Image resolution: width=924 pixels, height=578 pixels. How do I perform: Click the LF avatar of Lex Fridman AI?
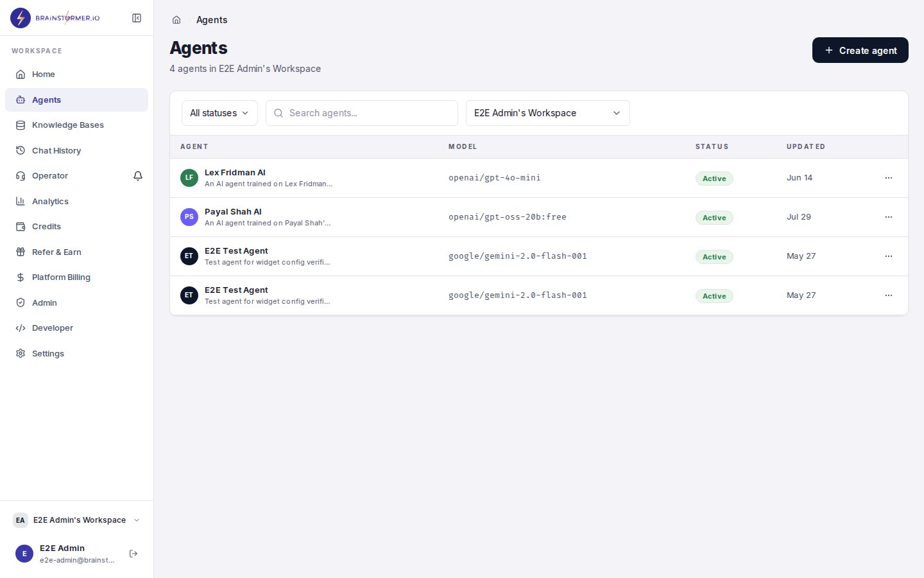click(189, 178)
